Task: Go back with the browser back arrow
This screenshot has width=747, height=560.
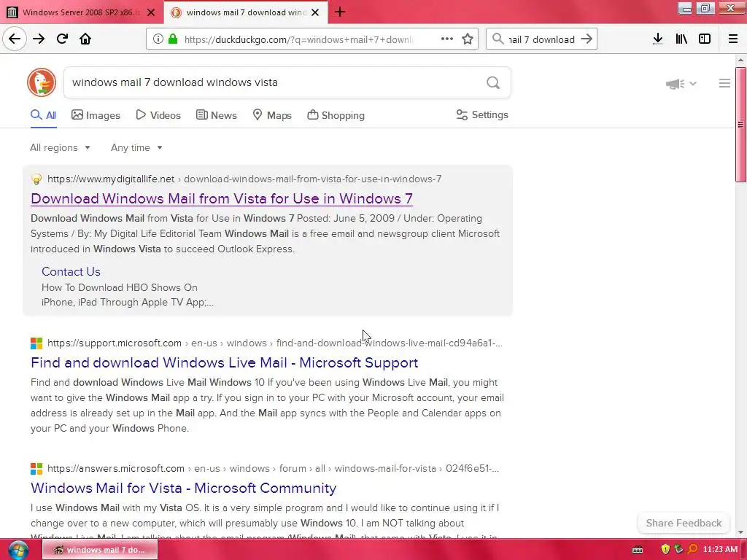Action: 15,39
